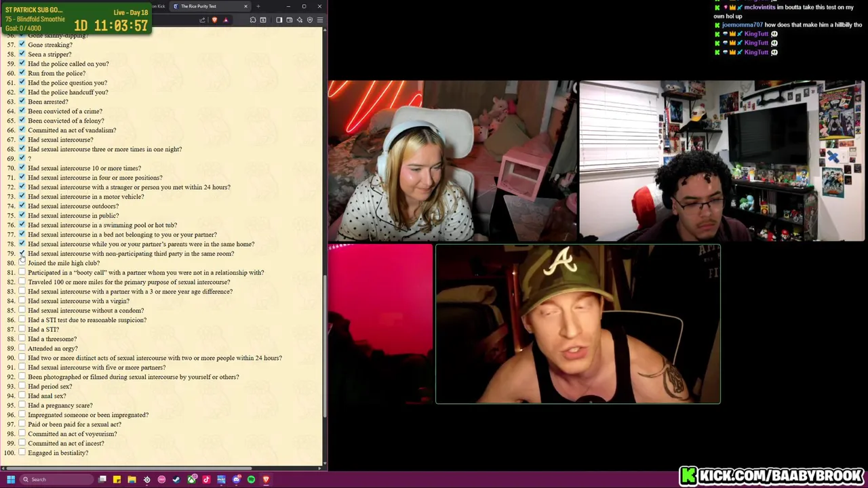Open Spotify from the taskbar
This screenshot has height=488, width=868.
click(x=251, y=479)
